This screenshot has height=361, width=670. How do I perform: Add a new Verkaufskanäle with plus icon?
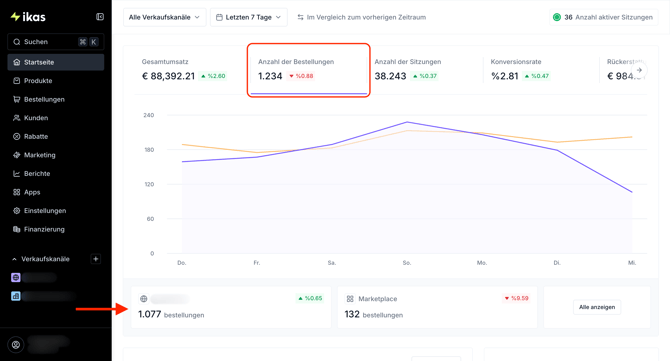pyautogui.click(x=96, y=259)
